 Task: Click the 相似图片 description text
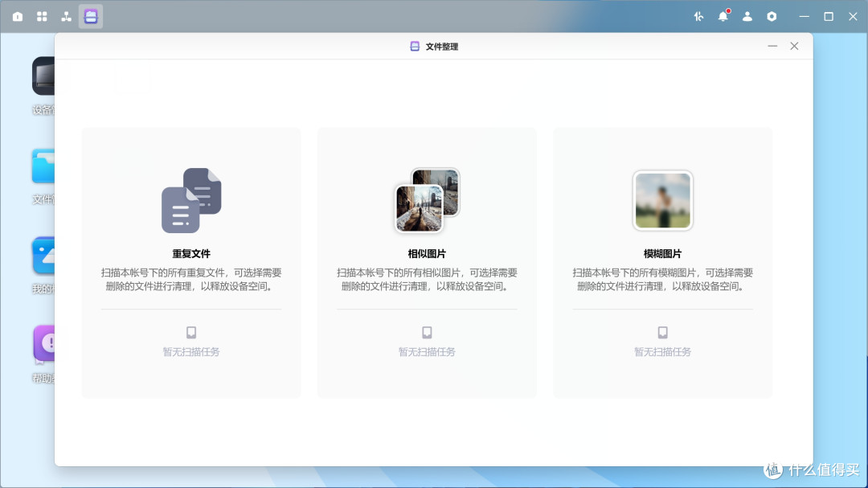(x=427, y=279)
